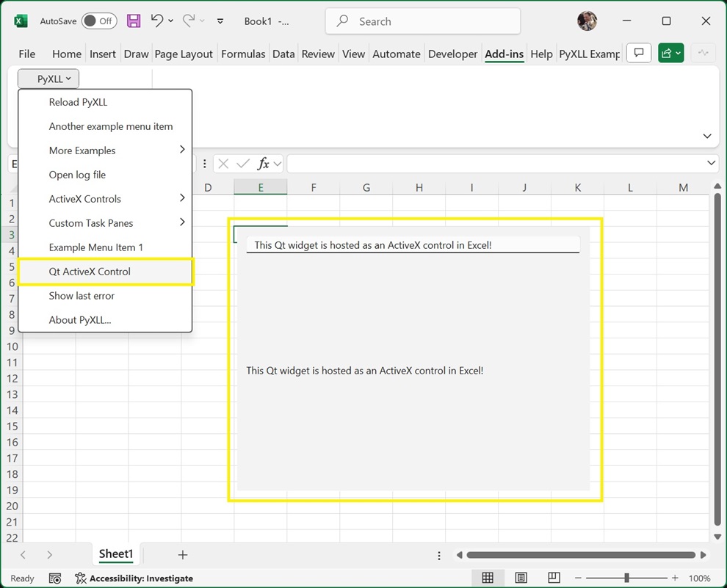Click the vertical scrollbar thumb

pyautogui.click(x=717, y=359)
